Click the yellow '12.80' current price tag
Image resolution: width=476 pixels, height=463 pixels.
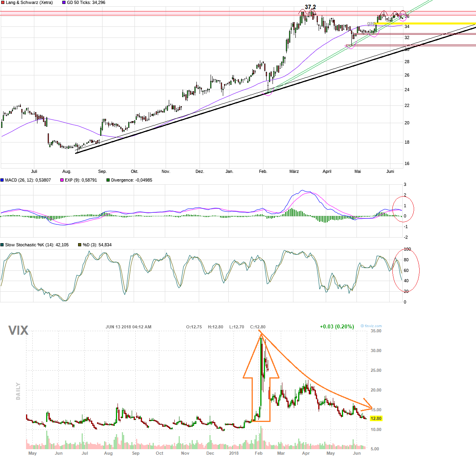click(x=376, y=418)
